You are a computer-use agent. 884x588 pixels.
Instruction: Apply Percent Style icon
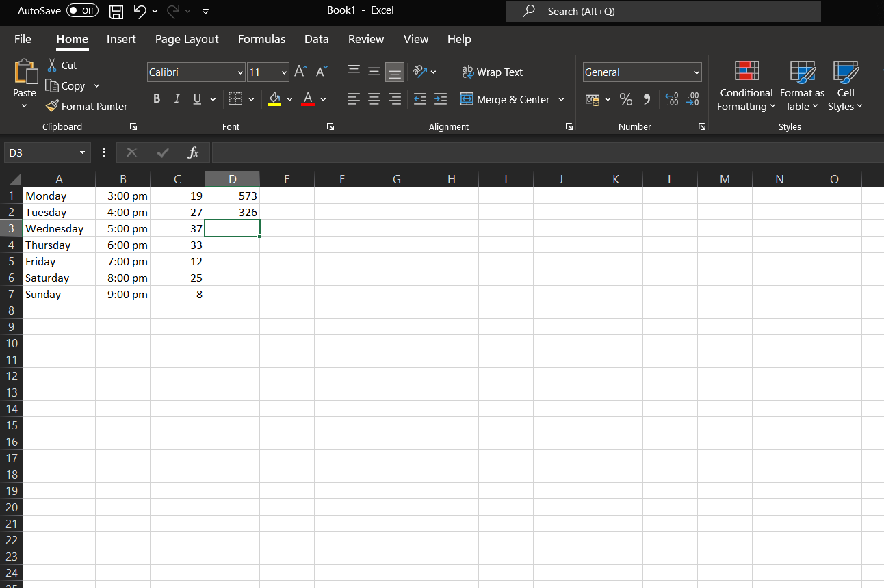tap(626, 99)
